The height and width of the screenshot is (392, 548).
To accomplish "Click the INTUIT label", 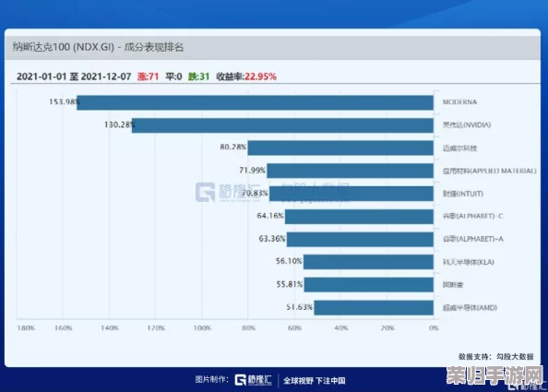I will click(x=463, y=194).
